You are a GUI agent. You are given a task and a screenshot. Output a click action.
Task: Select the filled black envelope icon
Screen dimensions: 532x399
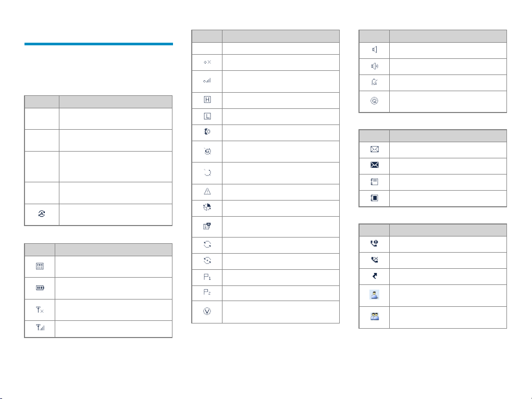point(375,165)
